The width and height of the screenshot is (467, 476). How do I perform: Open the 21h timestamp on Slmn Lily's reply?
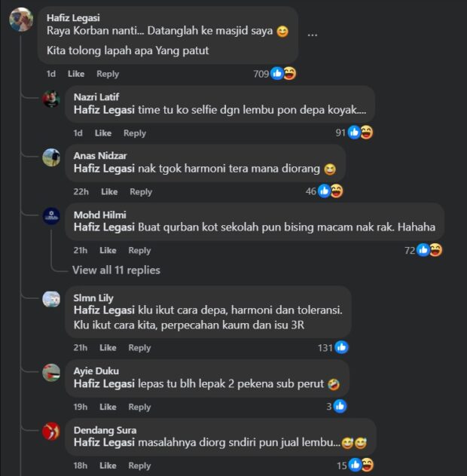pos(80,348)
